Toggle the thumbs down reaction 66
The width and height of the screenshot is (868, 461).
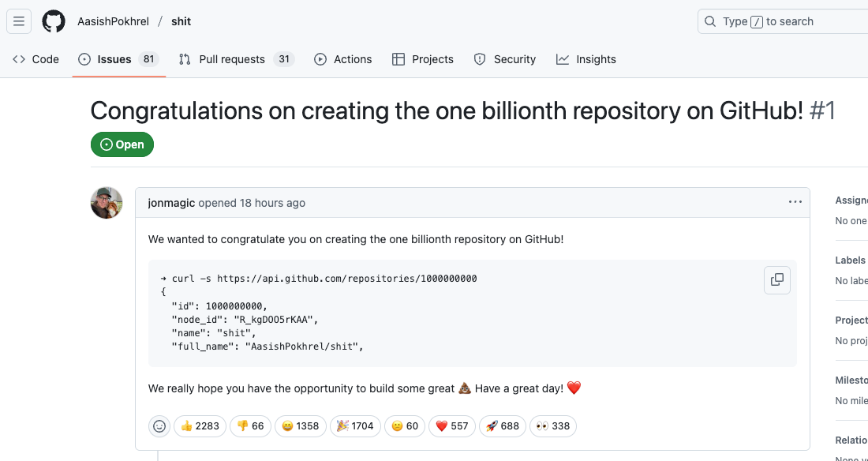(250, 426)
